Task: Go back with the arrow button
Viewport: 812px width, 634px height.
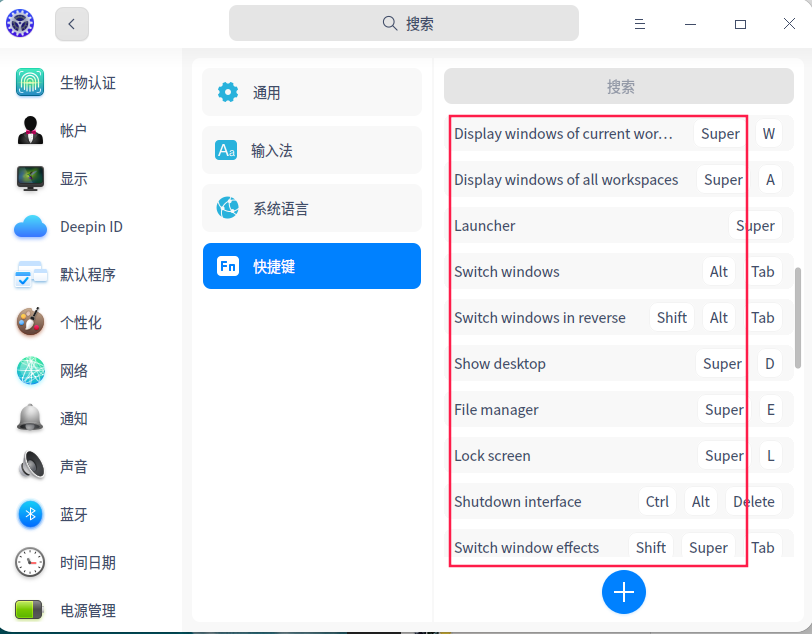Action: pos(71,24)
